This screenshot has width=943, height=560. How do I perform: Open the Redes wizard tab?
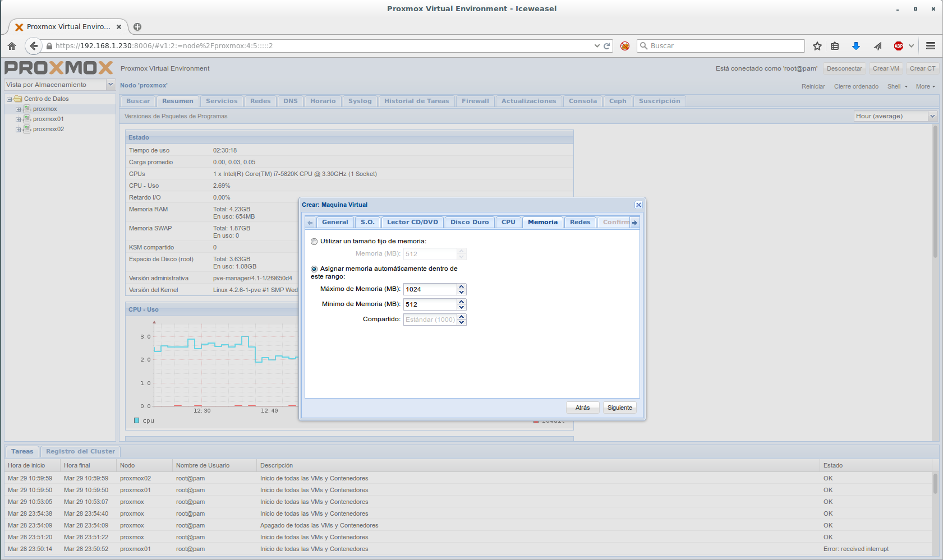coord(579,223)
